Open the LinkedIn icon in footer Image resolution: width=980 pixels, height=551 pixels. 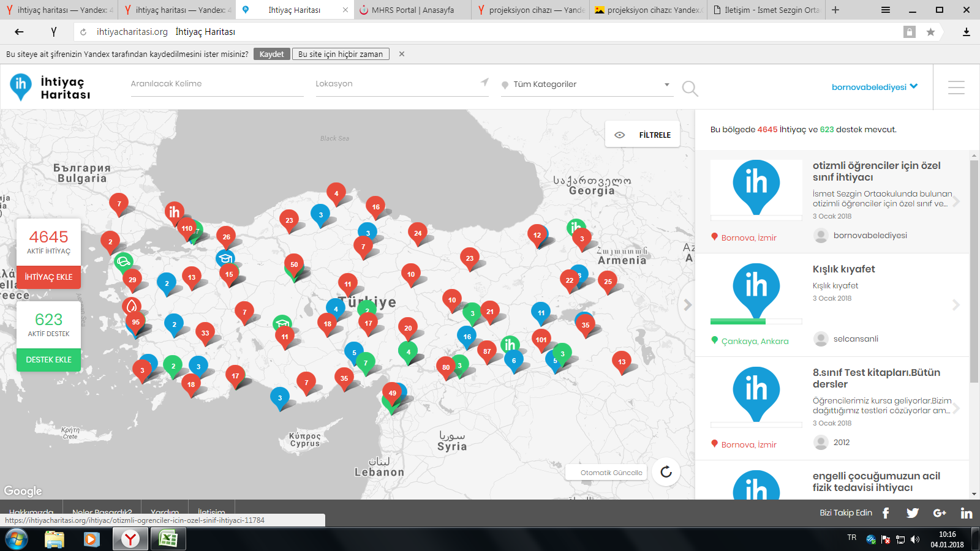tap(966, 513)
